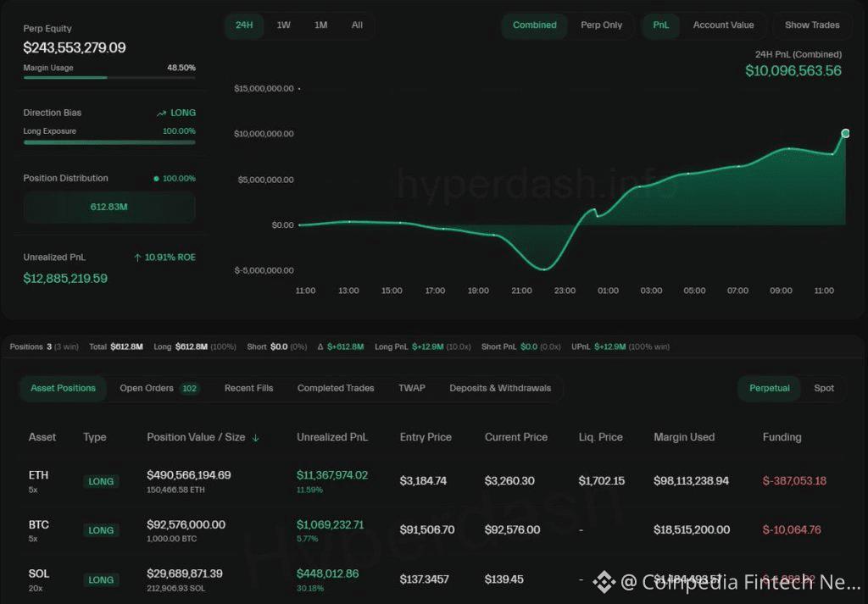
Task: Click ETH row LONG badge
Action: (101, 481)
